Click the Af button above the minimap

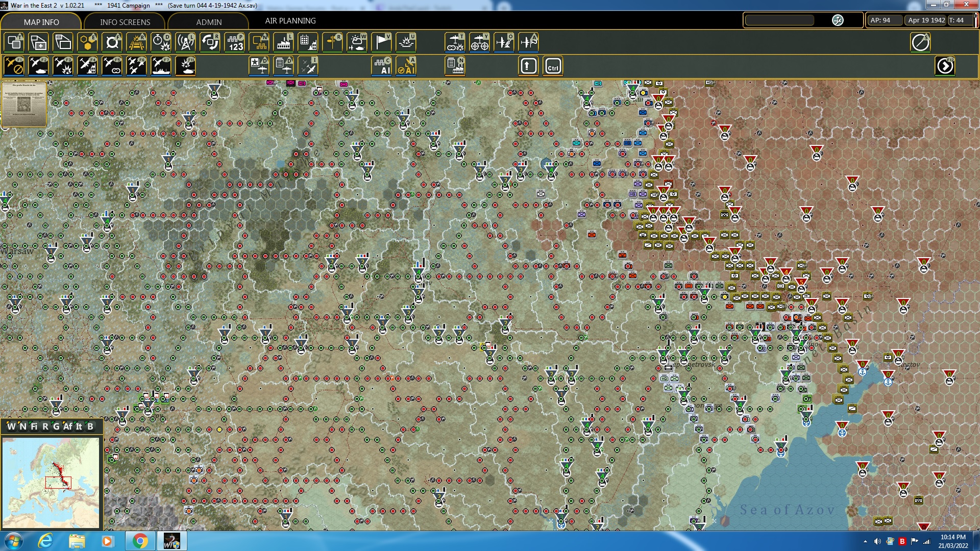pyautogui.click(x=67, y=427)
